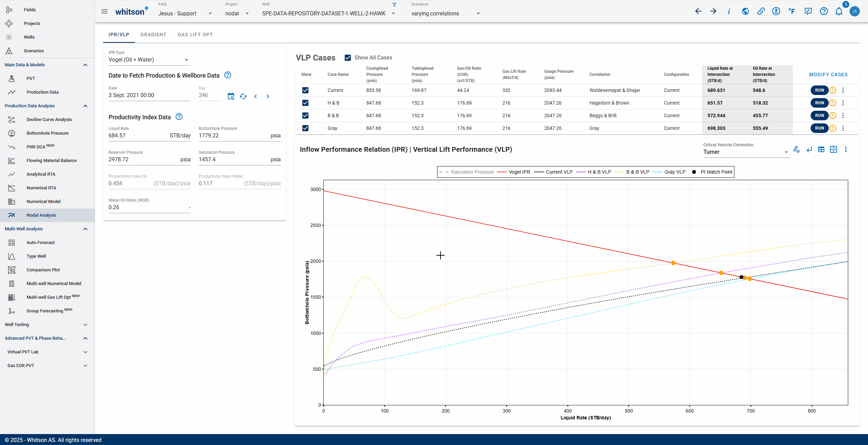Run the H & B case
Screen dimensions: 868x445
coord(820,103)
